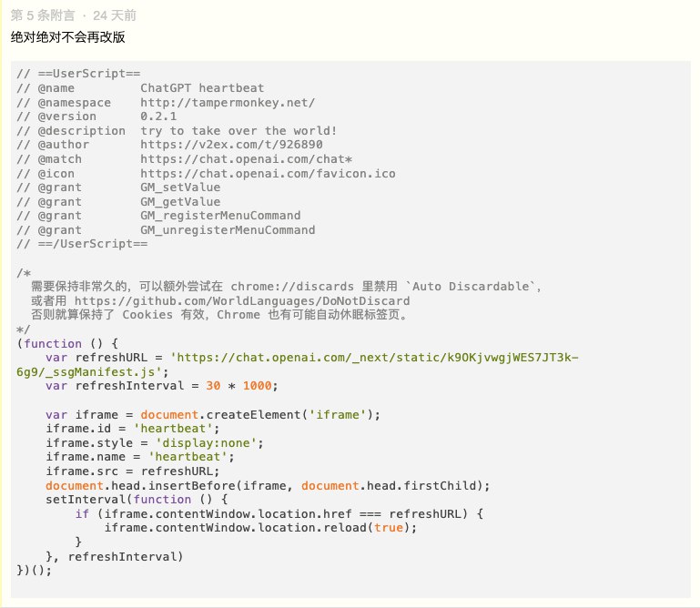The height and width of the screenshot is (608, 700).
Task: Click the '第 5 条附言' header text
Action: coord(43,15)
